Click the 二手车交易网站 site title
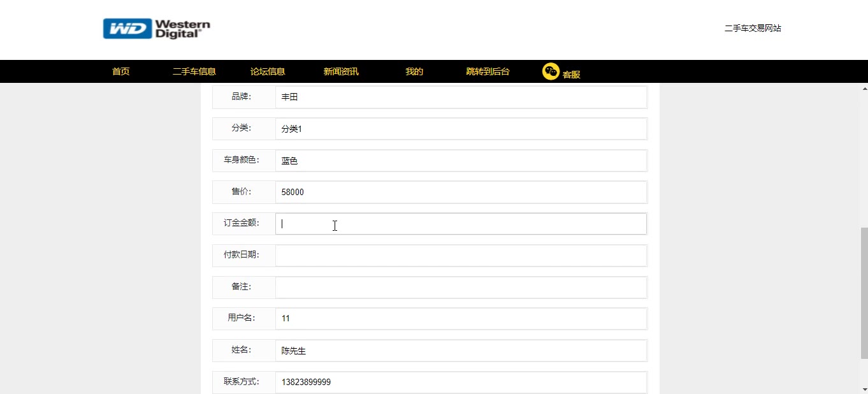 [753, 28]
